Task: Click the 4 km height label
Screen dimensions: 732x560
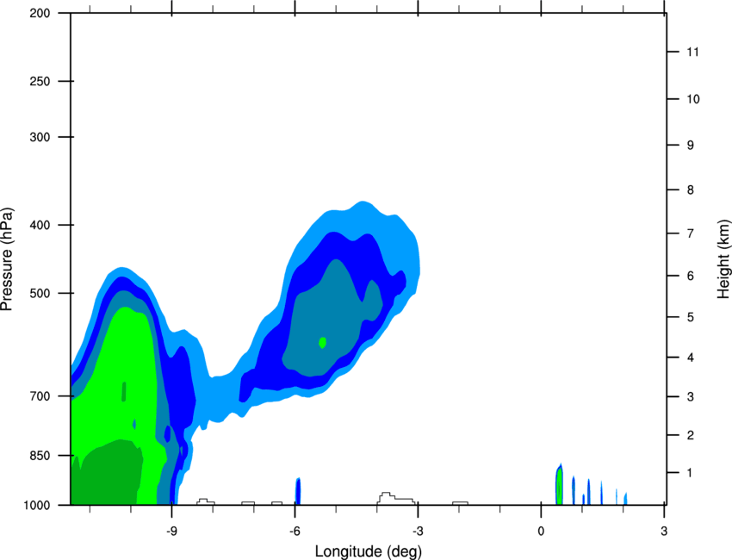Action: [x=691, y=358]
